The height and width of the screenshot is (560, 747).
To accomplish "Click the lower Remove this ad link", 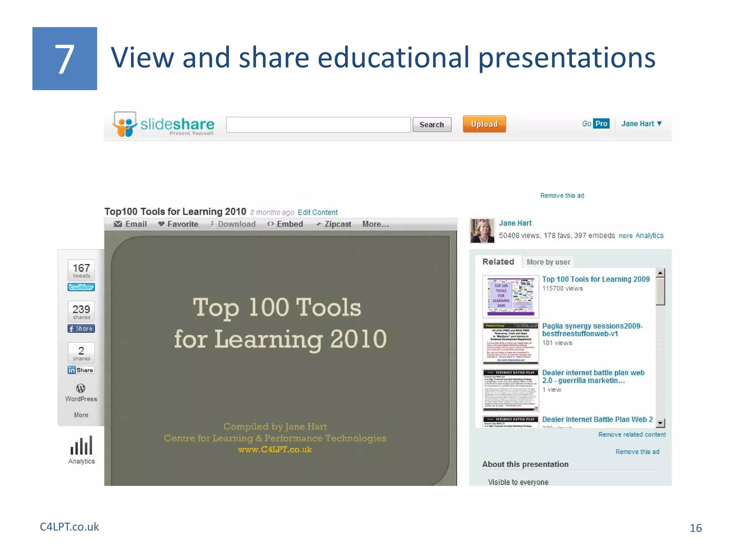I will (x=637, y=452).
